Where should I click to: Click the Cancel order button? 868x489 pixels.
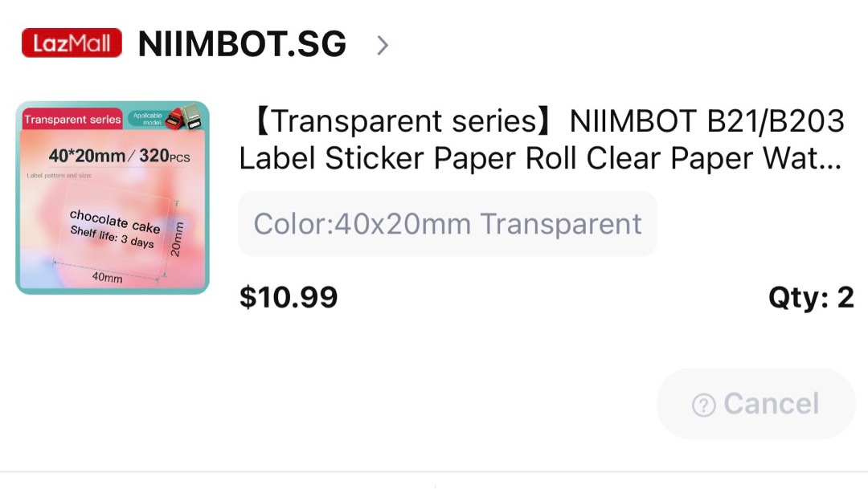click(x=754, y=404)
